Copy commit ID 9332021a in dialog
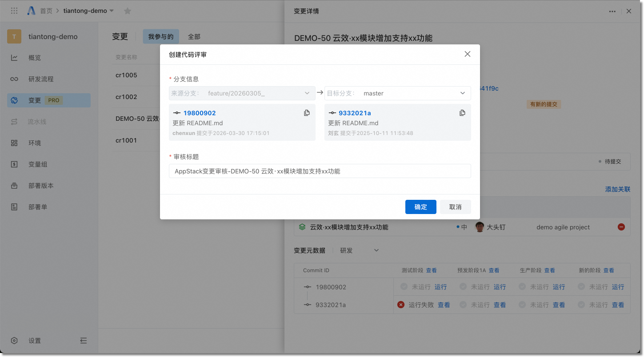The height and width of the screenshot is (357, 644). tap(462, 113)
